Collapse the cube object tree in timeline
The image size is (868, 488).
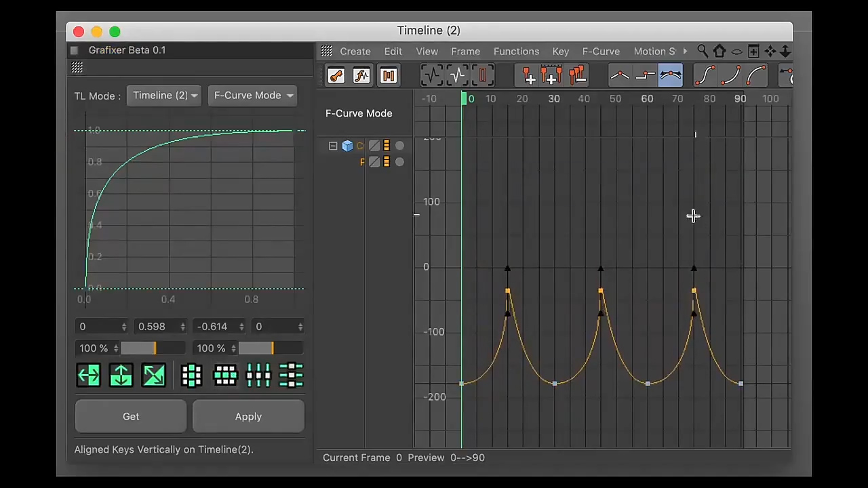333,146
